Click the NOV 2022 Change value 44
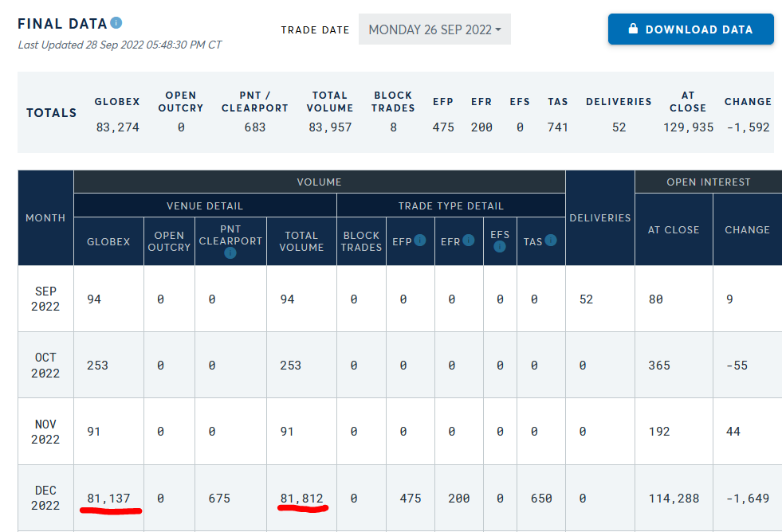 click(733, 432)
